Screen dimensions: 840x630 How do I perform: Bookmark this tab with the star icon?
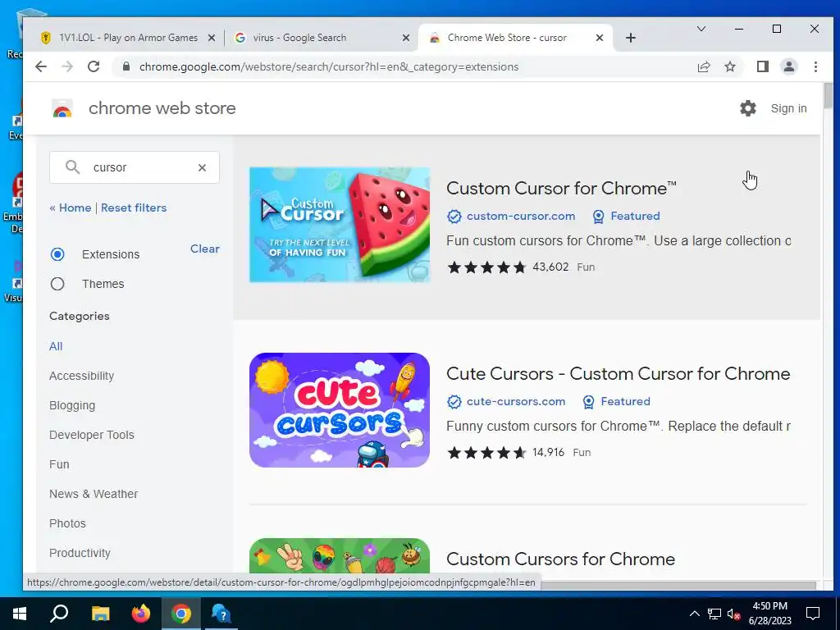[729, 67]
